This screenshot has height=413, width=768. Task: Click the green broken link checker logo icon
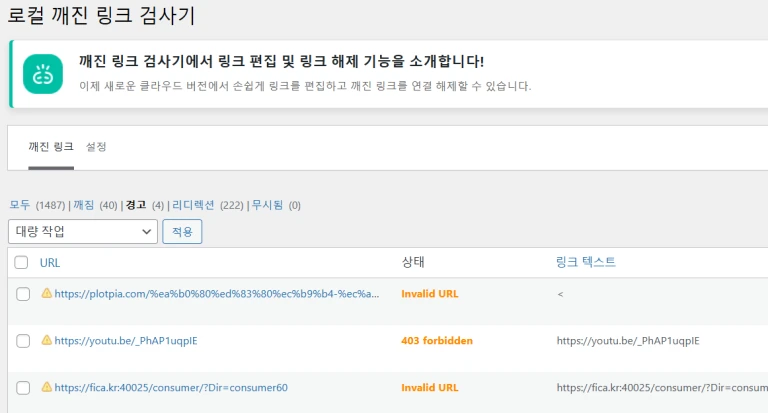43,74
